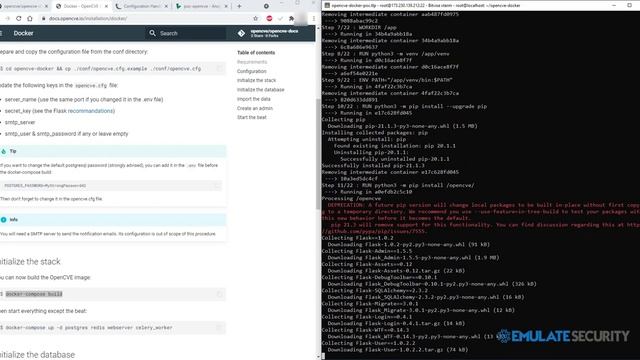
Task: Click terminal line Step 10/22 pip upgrade
Action: click(x=404, y=107)
